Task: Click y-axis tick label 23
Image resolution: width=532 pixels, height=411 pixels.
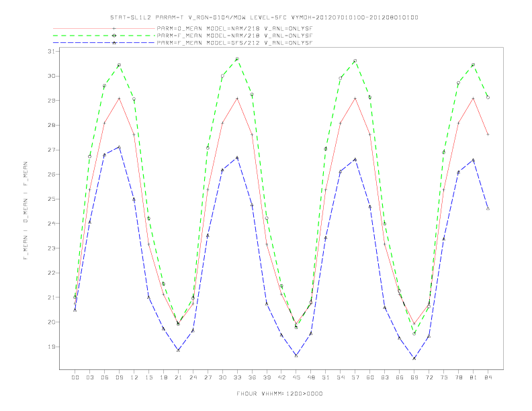Action: (51, 248)
